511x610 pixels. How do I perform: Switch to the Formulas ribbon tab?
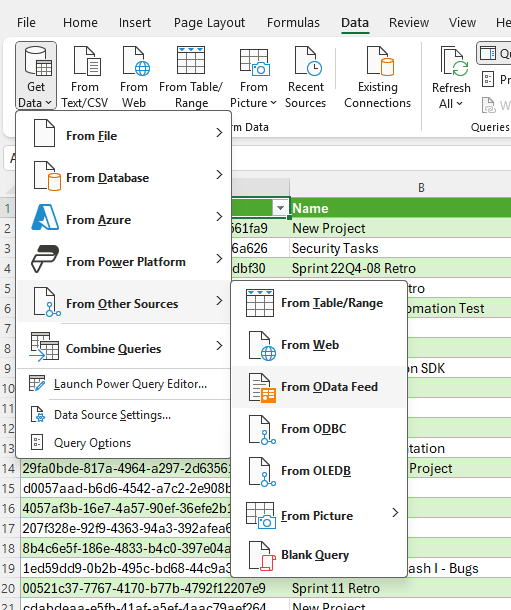(x=293, y=23)
